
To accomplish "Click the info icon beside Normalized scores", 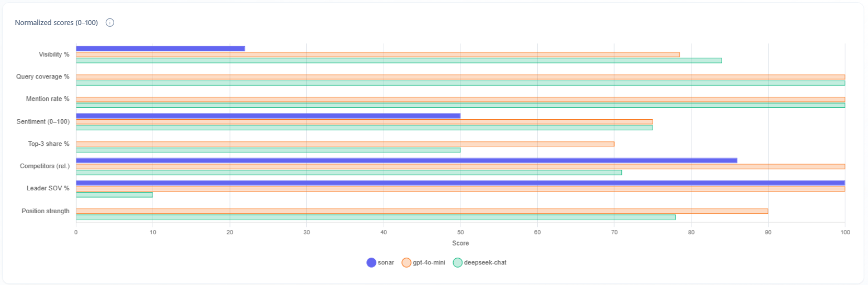I will [x=110, y=23].
